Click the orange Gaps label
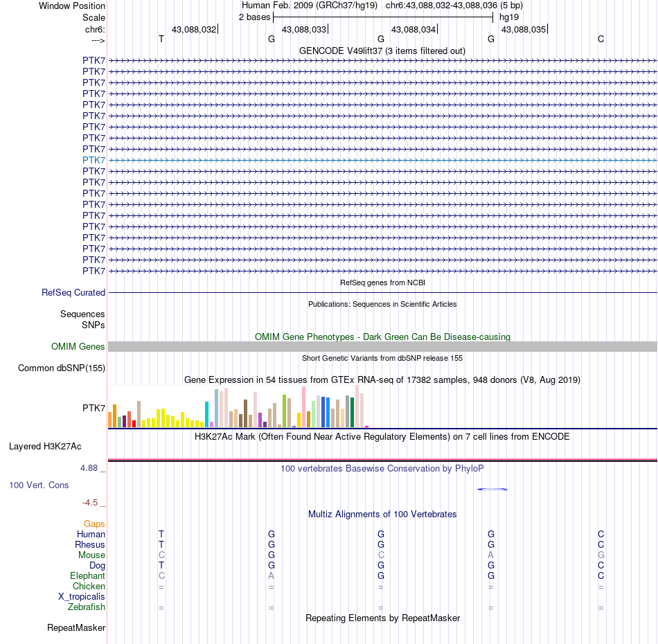 point(94,524)
